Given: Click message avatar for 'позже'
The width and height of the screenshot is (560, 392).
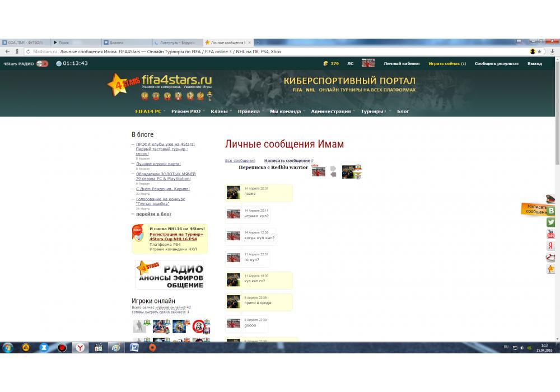Looking at the screenshot, I should pos(234,193).
